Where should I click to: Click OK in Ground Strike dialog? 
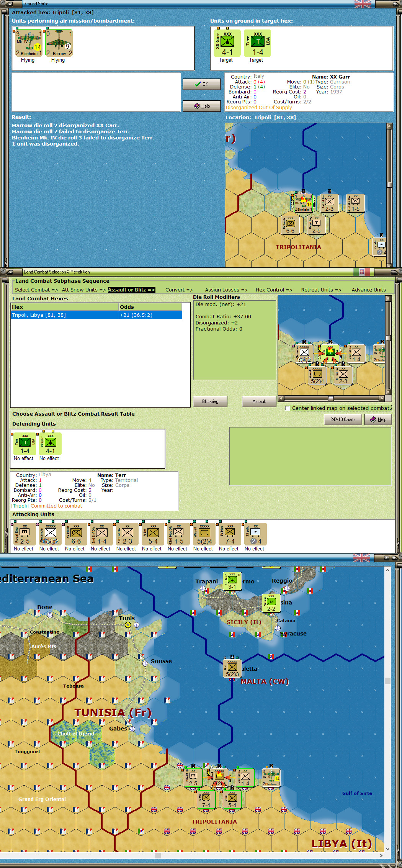pos(202,84)
